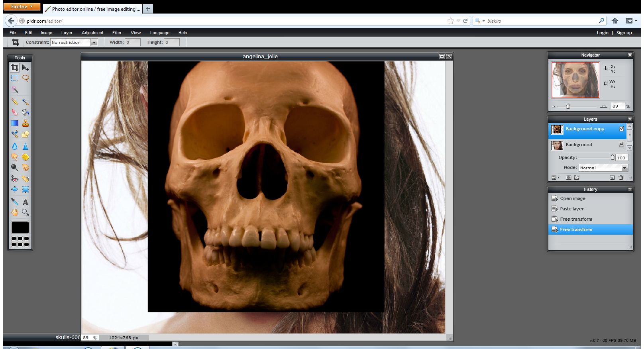Open the View menu

coord(135,33)
